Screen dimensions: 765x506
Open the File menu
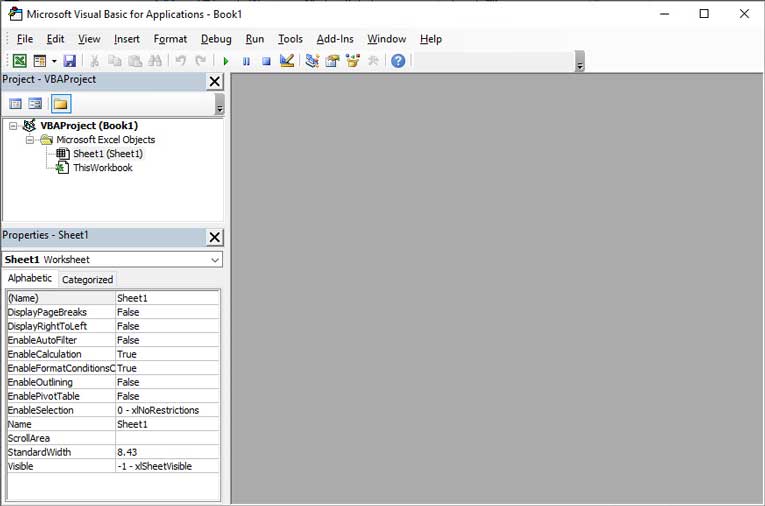[x=25, y=39]
